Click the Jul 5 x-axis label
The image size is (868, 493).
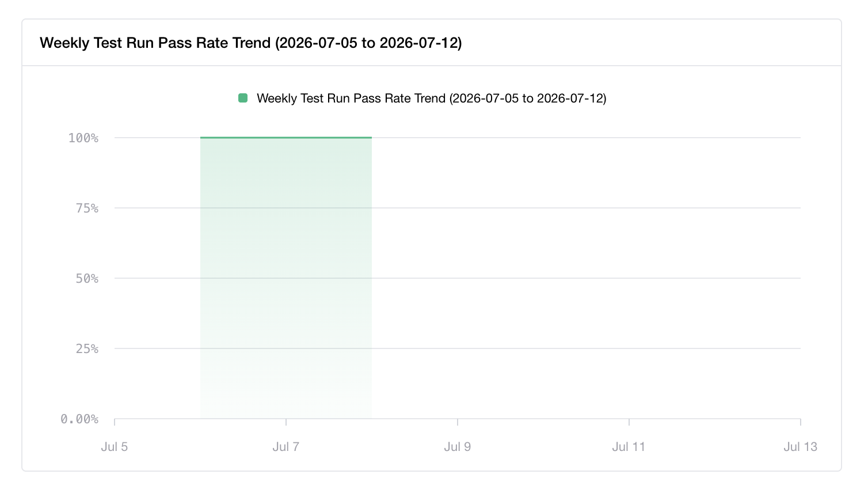(x=115, y=447)
